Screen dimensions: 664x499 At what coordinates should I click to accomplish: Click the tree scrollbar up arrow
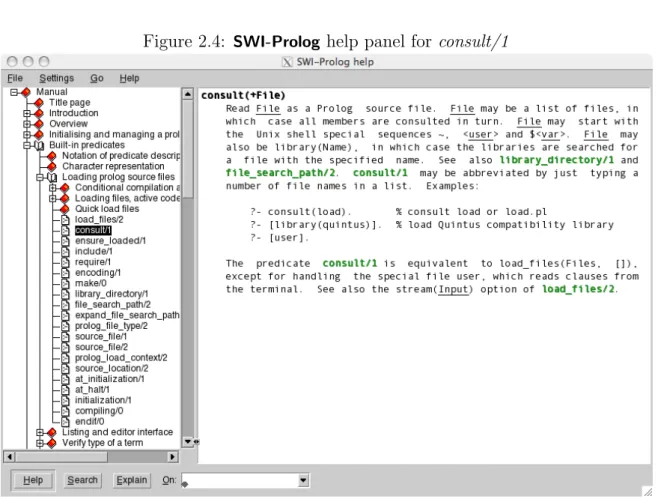188,94
